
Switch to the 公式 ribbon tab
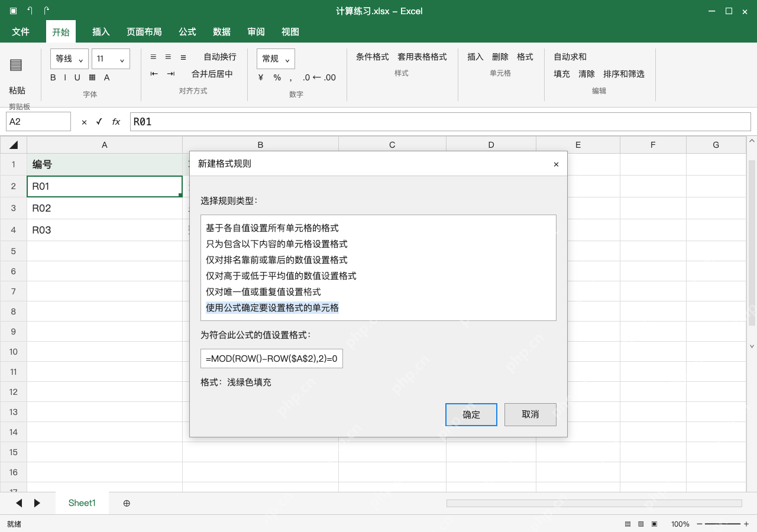[187, 32]
